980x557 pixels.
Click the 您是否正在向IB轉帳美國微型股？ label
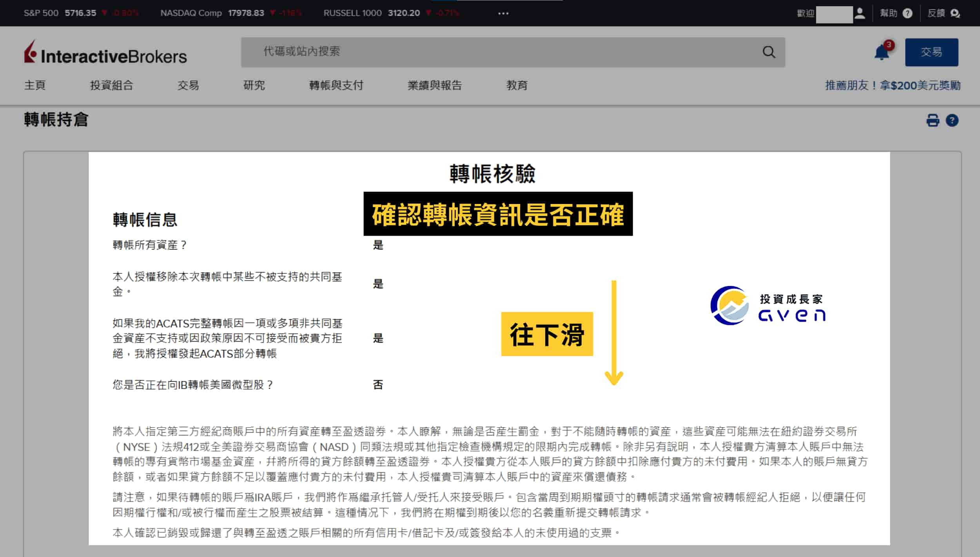point(193,385)
